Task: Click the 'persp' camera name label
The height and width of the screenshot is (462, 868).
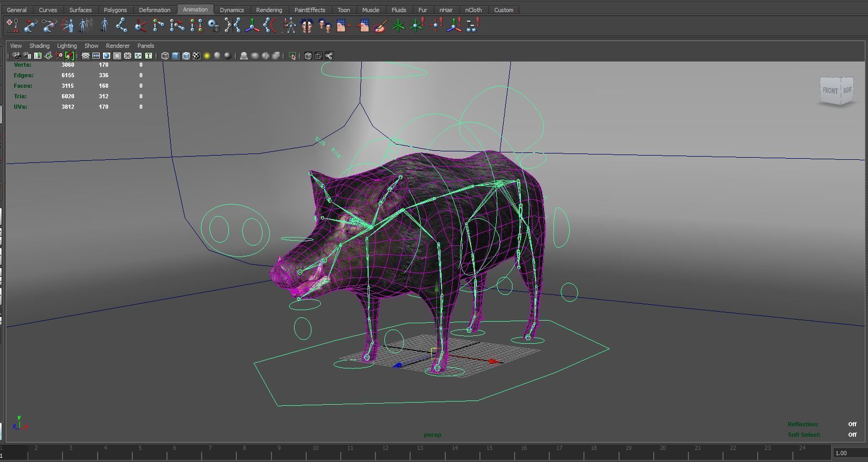Action: point(433,435)
